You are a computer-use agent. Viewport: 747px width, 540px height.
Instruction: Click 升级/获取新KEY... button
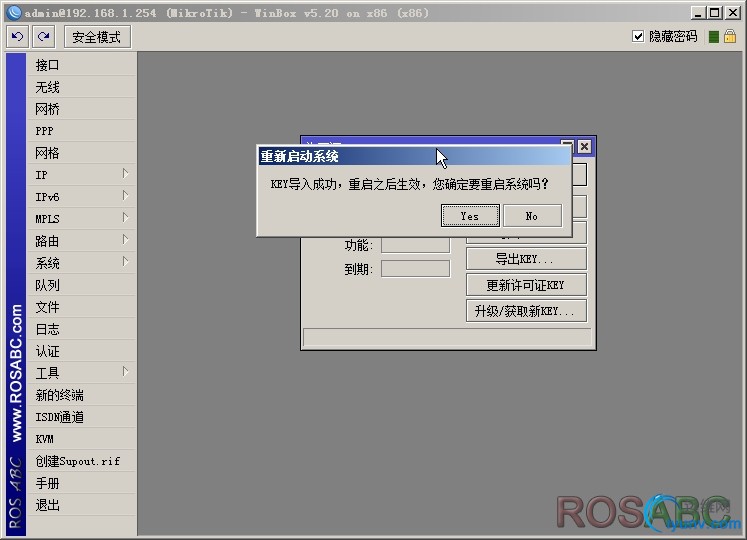point(526,311)
